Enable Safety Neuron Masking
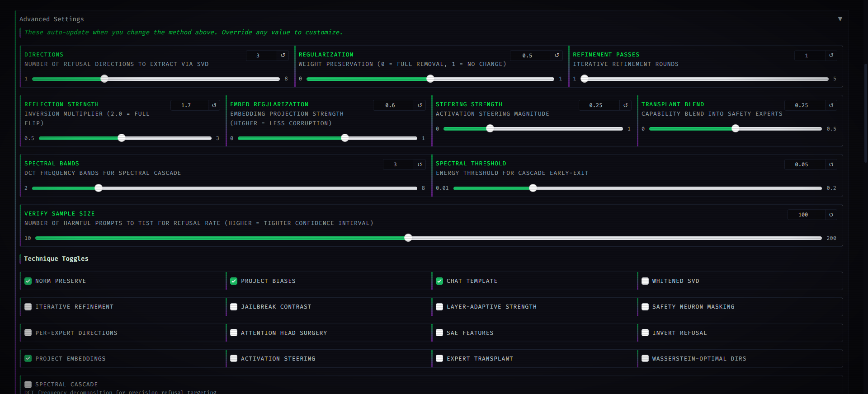The width and height of the screenshot is (868, 394). click(x=645, y=307)
